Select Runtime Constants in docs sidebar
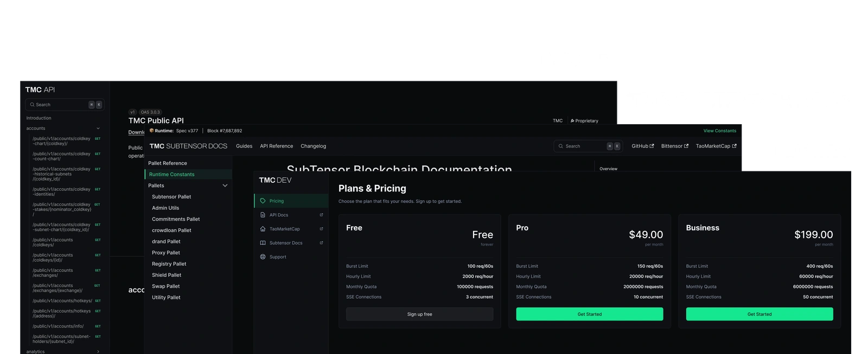 [x=188, y=174]
